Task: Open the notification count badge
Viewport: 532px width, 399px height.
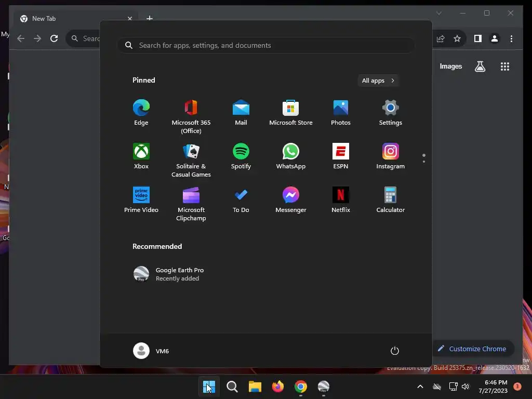Action: (x=517, y=387)
